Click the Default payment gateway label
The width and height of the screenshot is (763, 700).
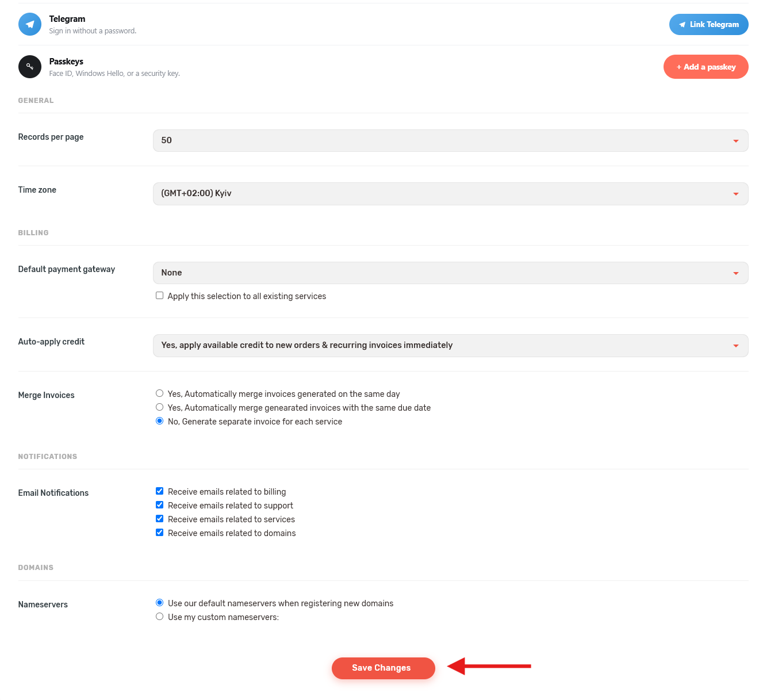67,269
